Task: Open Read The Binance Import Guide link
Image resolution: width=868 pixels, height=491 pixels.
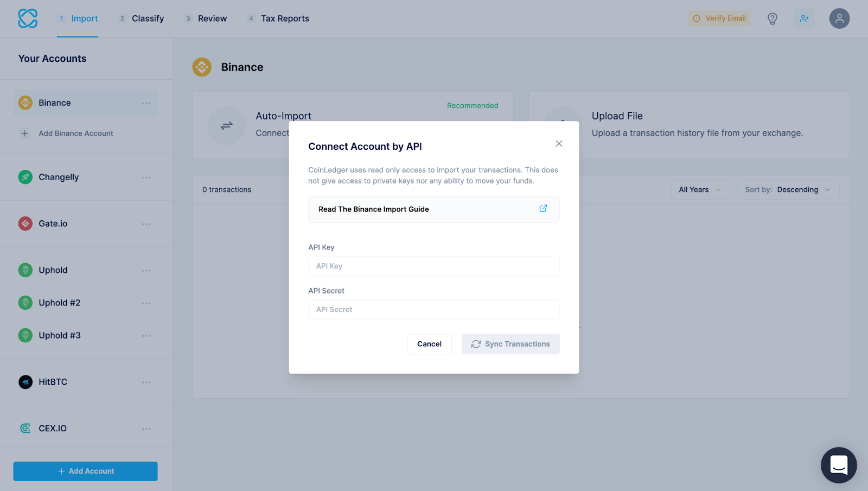Action: (434, 209)
